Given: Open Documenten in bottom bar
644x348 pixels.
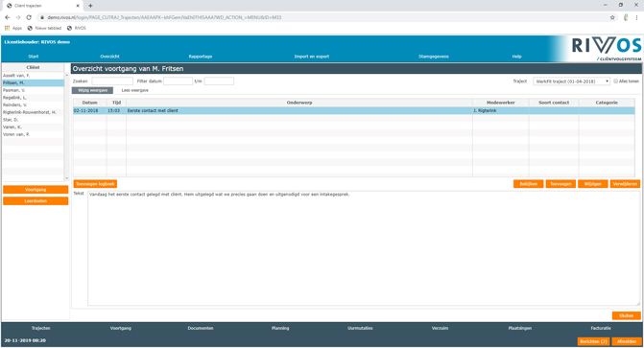Looking at the screenshot, I should click(x=201, y=328).
